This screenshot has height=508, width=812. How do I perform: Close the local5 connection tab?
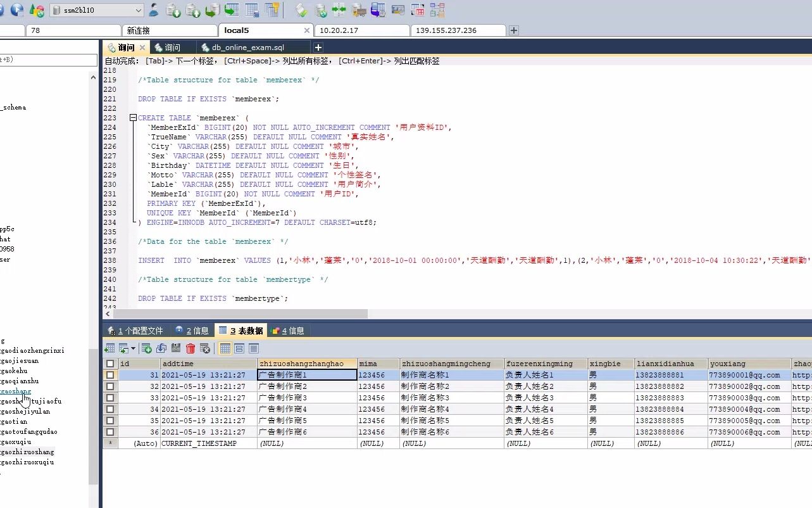[x=307, y=30]
